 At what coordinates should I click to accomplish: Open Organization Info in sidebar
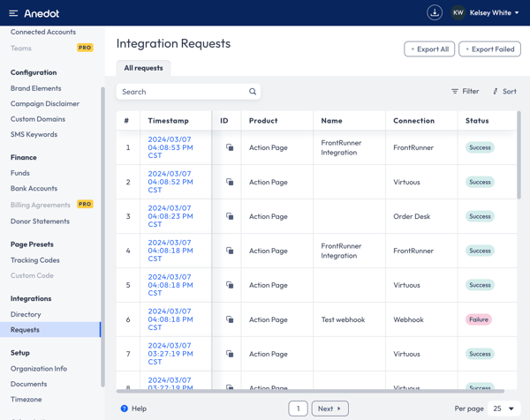click(39, 369)
